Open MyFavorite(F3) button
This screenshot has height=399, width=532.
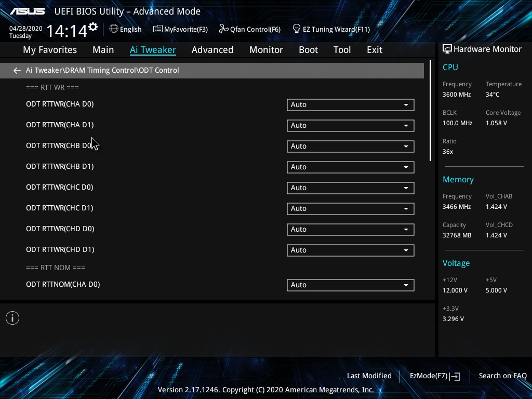tap(180, 29)
